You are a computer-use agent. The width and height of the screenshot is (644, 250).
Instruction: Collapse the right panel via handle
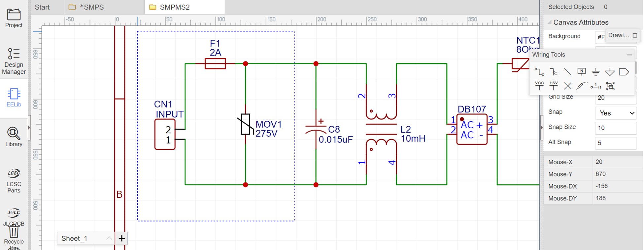(x=541, y=128)
